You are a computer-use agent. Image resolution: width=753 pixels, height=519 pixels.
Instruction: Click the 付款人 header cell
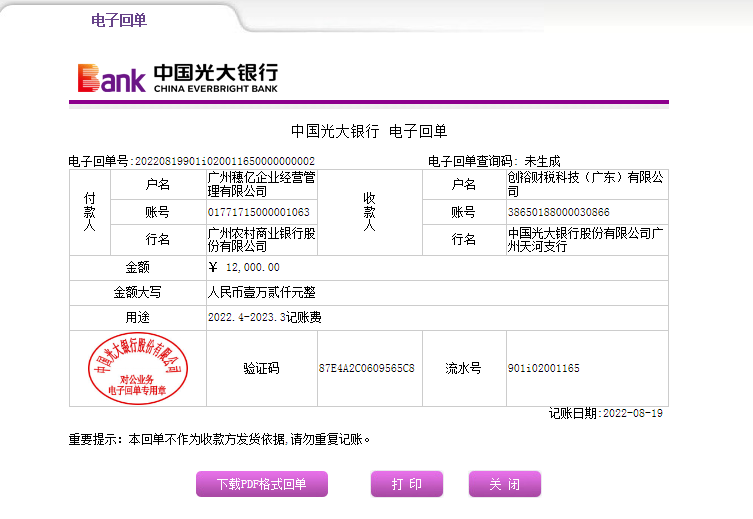(90, 212)
